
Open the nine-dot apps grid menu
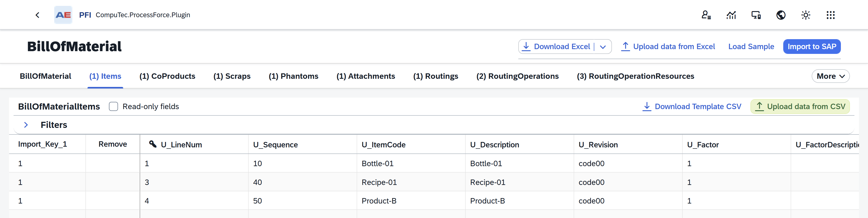click(x=831, y=15)
